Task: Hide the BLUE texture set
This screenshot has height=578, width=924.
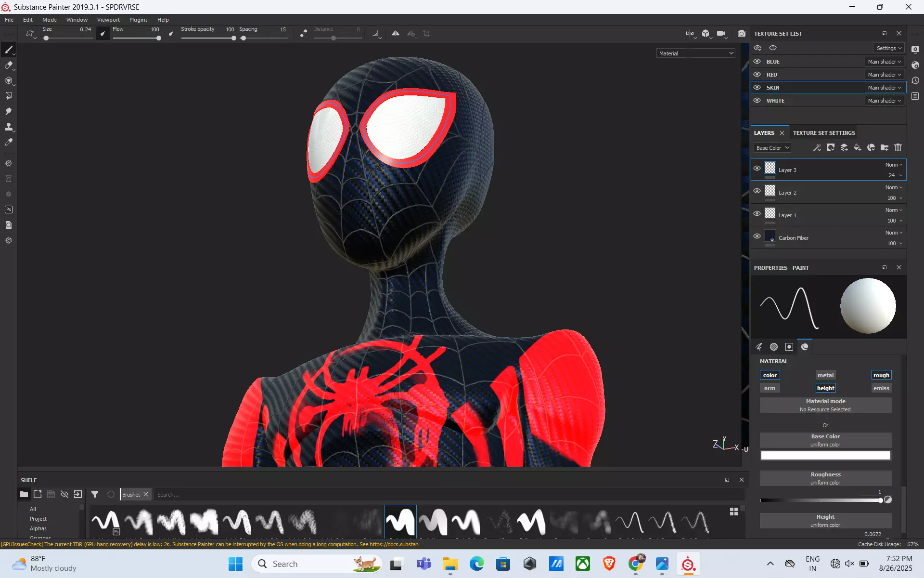Action: coord(757,62)
